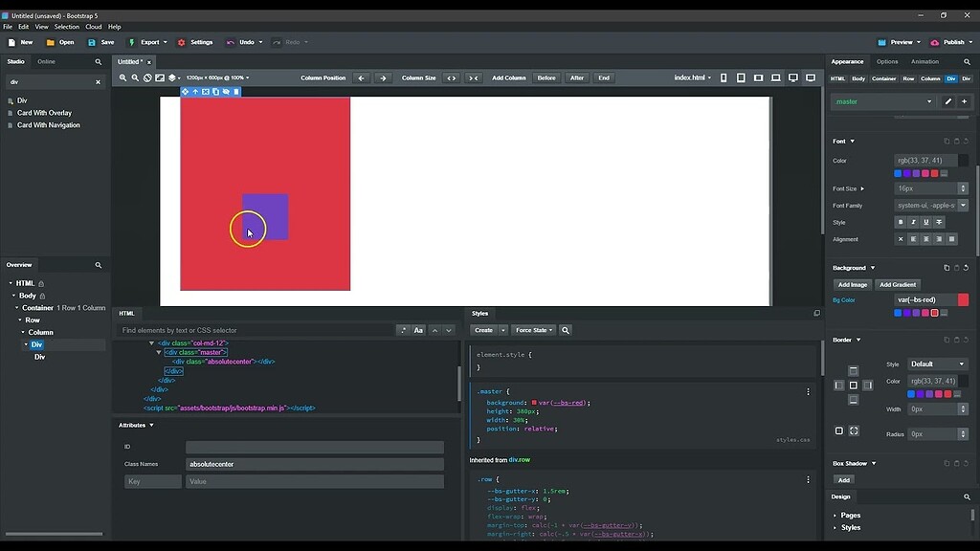Click the Create button in Styles panel
Viewport: 980px width, 551px height.
coord(483,330)
